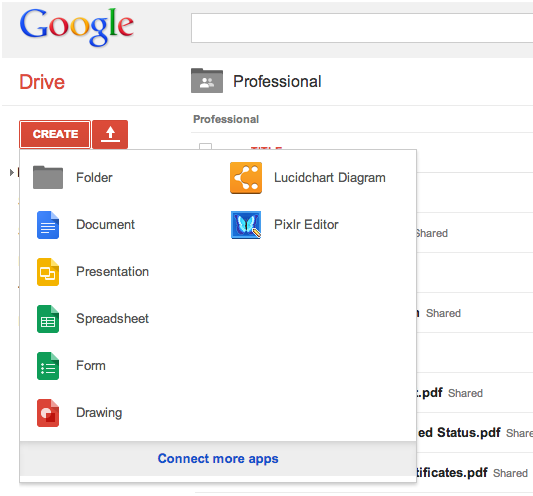Click the red CREATE button
This screenshot has width=533, height=496.
pos(55,134)
